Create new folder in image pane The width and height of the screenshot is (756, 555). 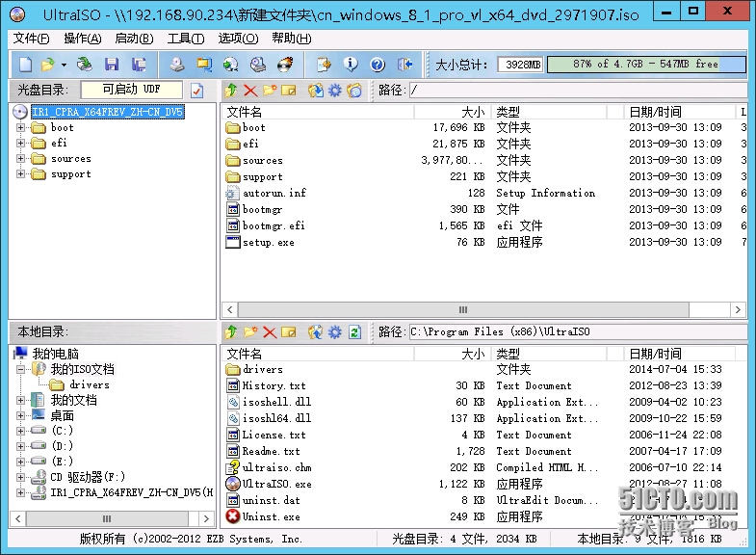point(270,91)
